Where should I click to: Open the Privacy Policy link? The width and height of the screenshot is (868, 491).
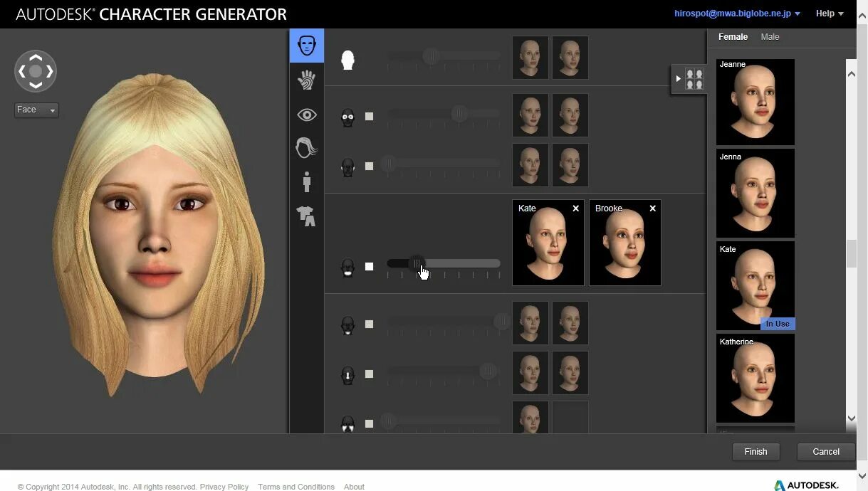(x=224, y=487)
